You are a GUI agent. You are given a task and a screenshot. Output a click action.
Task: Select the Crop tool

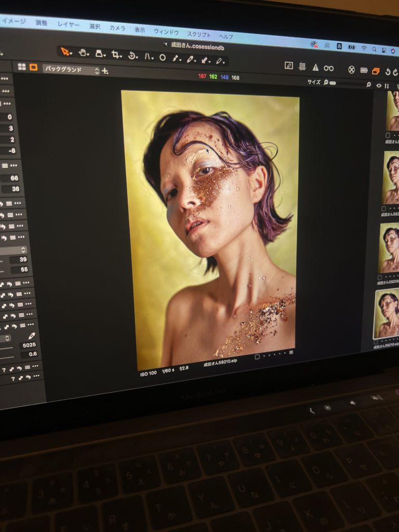pyautogui.click(x=116, y=55)
